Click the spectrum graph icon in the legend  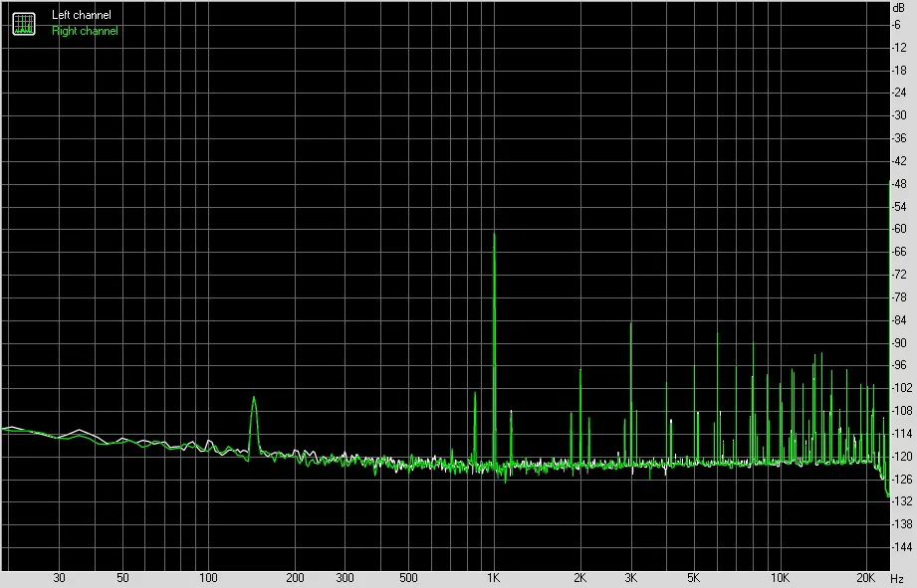pos(24,23)
